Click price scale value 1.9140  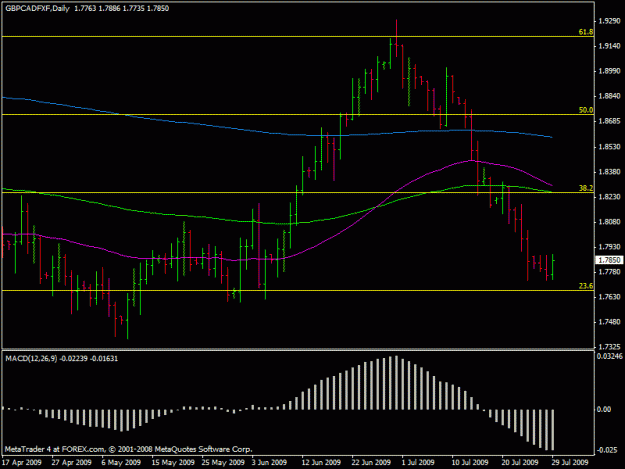[x=610, y=46]
